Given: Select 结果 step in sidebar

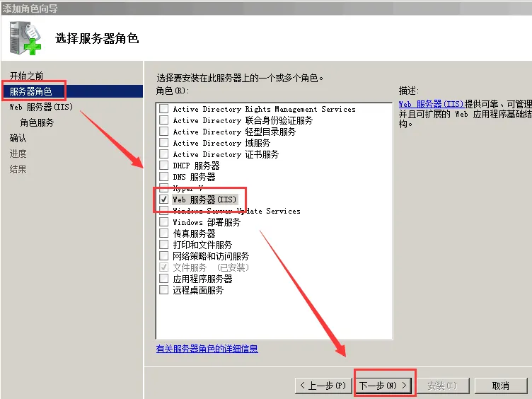Looking at the screenshot, I should pyautogui.click(x=18, y=169).
